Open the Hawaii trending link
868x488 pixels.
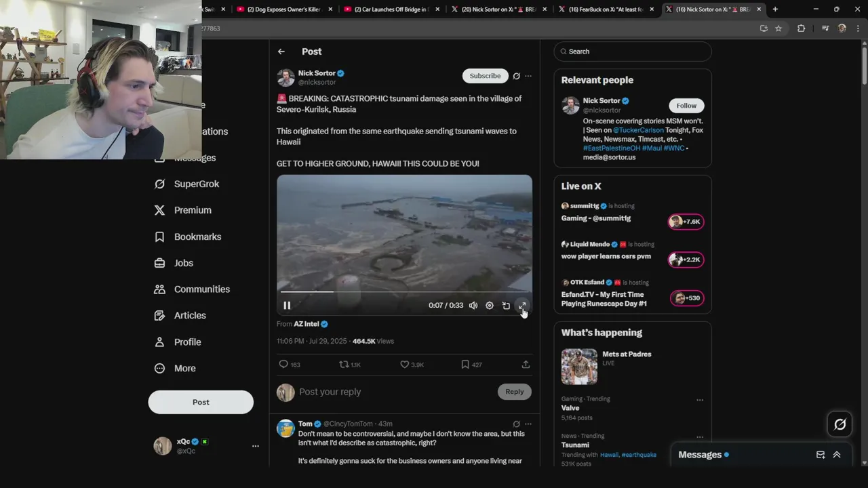tap(609, 455)
